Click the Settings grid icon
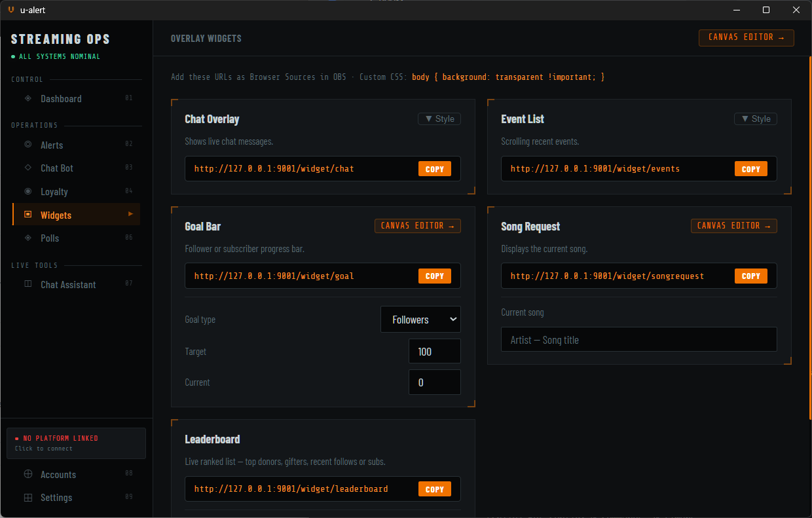The height and width of the screenshot is (518, 812). click(28, 498)
